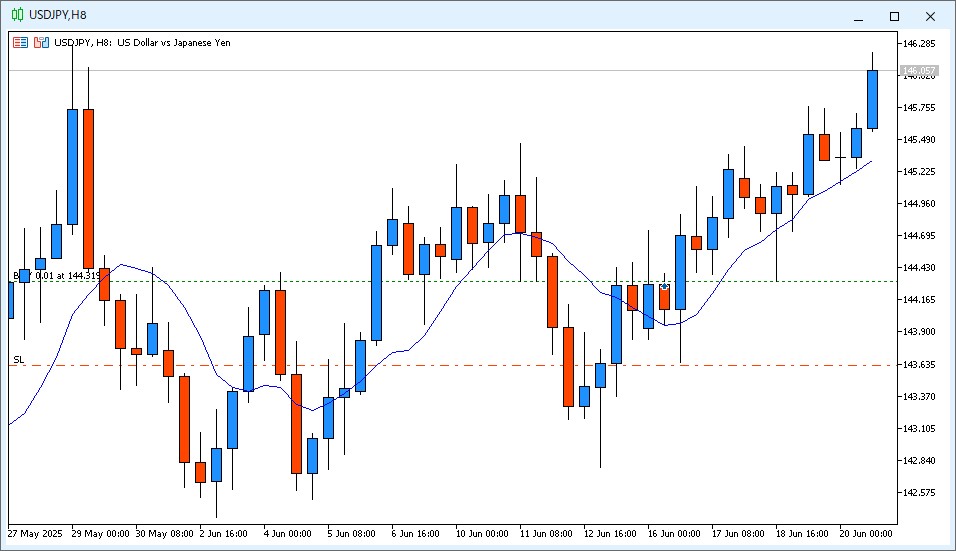
Task: Click the 144.960 price scale label
Action: pyautogui.click(x=919, y=204)
